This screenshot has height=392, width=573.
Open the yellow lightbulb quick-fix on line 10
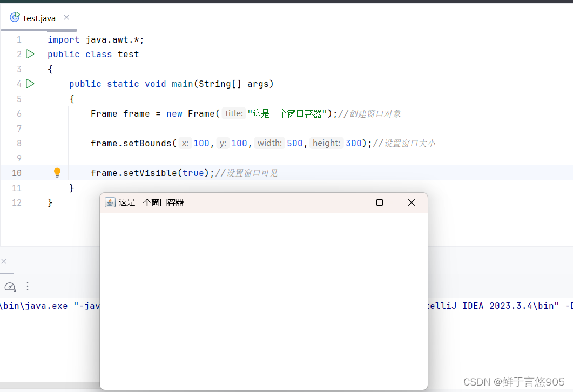pos(57,172)
